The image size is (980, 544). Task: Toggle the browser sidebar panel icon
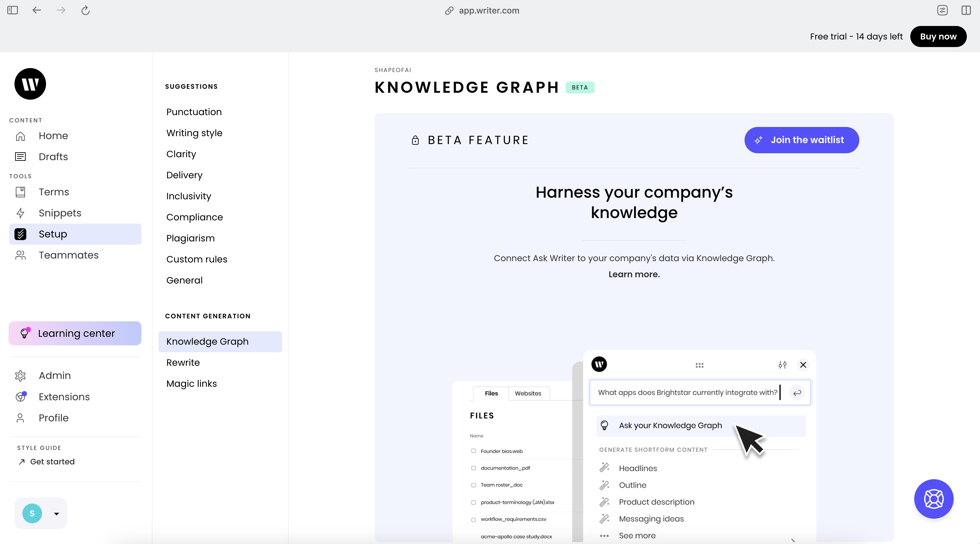click(x=12, y=10)
